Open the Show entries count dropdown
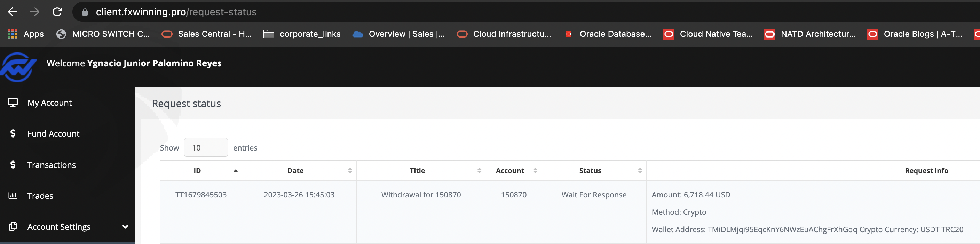The width and height of the screenshot is (980, 244). (206, 147)
